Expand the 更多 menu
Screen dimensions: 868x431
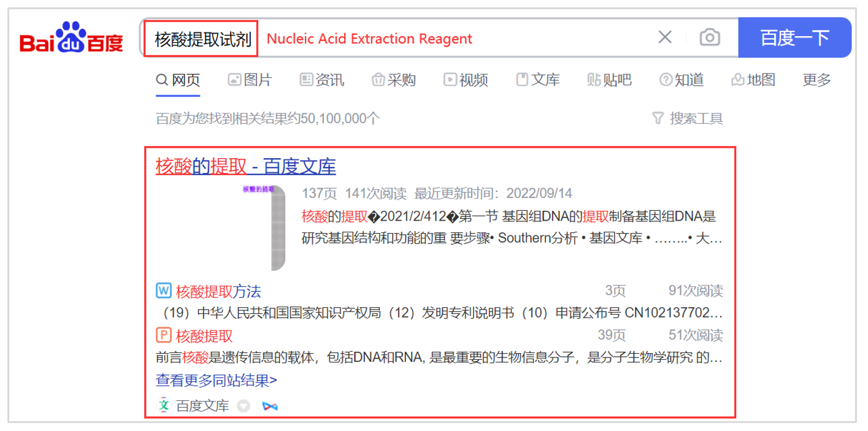pos(817,80)
